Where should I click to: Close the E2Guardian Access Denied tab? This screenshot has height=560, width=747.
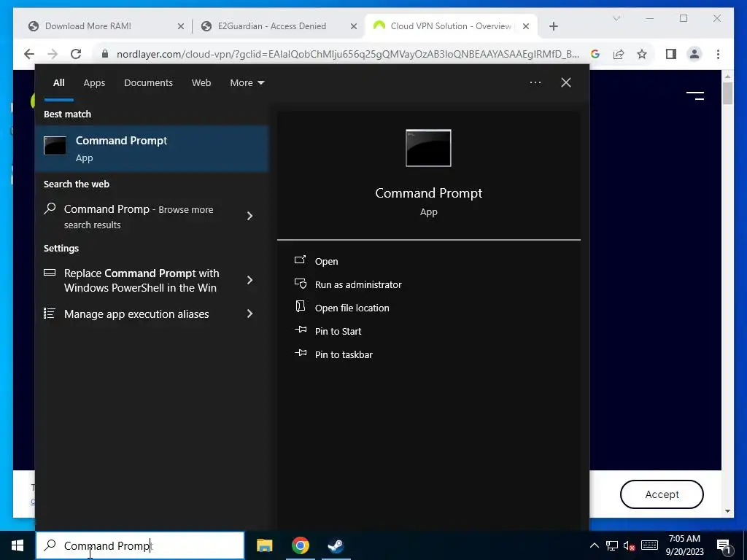click(x=354, y=26)
